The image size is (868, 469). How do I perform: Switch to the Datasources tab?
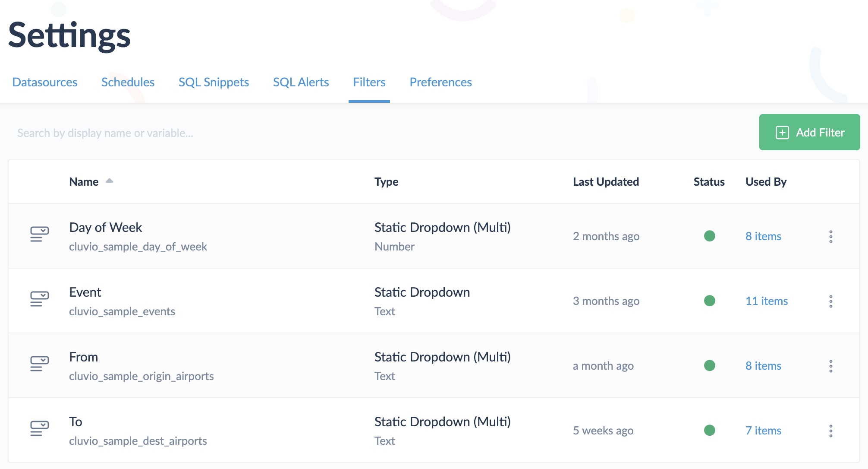pyautogui.click(x=45, y=82)
